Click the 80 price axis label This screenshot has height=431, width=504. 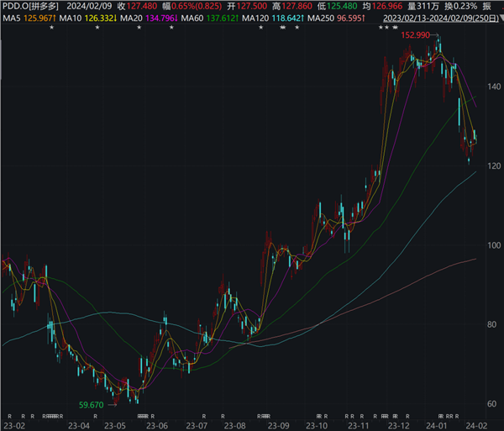pos(491,324)
